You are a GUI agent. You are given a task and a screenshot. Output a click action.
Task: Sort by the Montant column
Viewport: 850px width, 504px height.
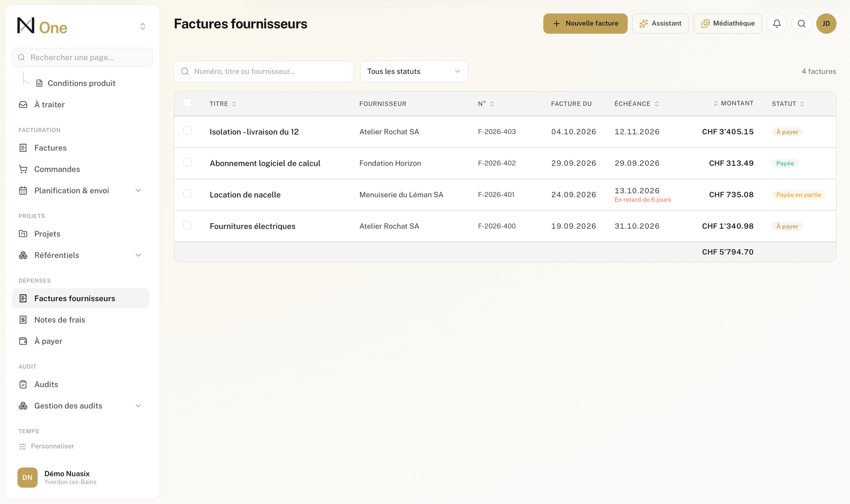pos(733,103)
